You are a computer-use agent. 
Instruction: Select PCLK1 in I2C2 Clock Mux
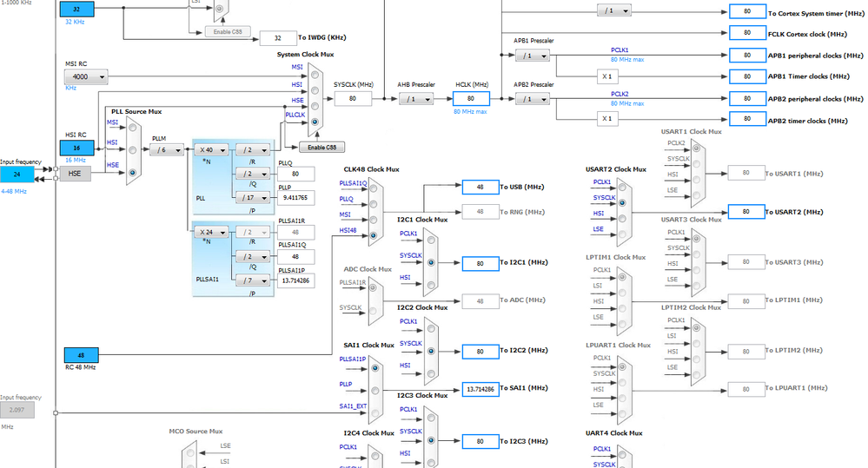pos(431,328)
